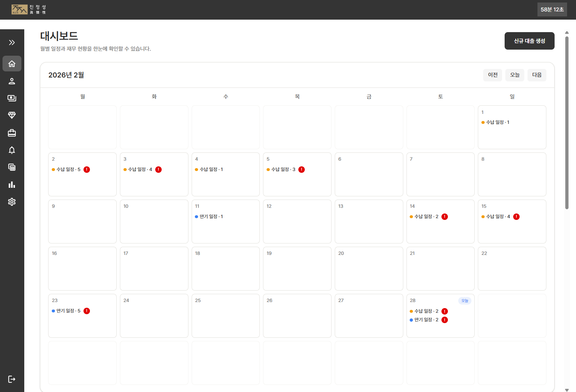Open the user profile sidebar icon
This screenshot has height=392, width=576.
coord(12,81)
